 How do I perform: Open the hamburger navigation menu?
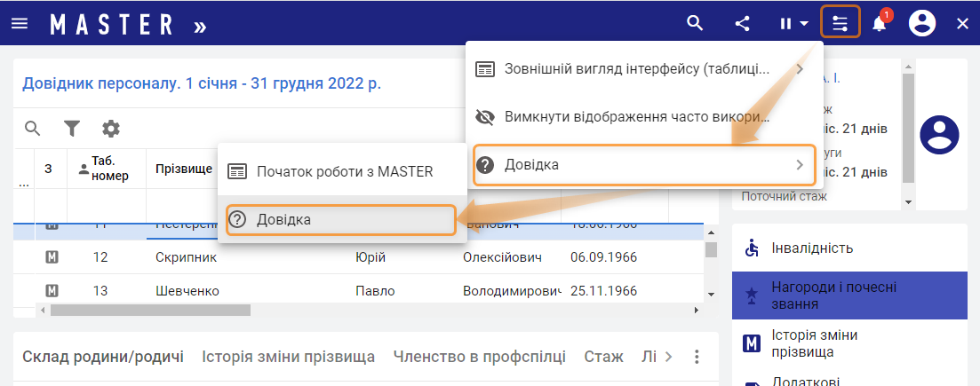(x=20, y=24)
